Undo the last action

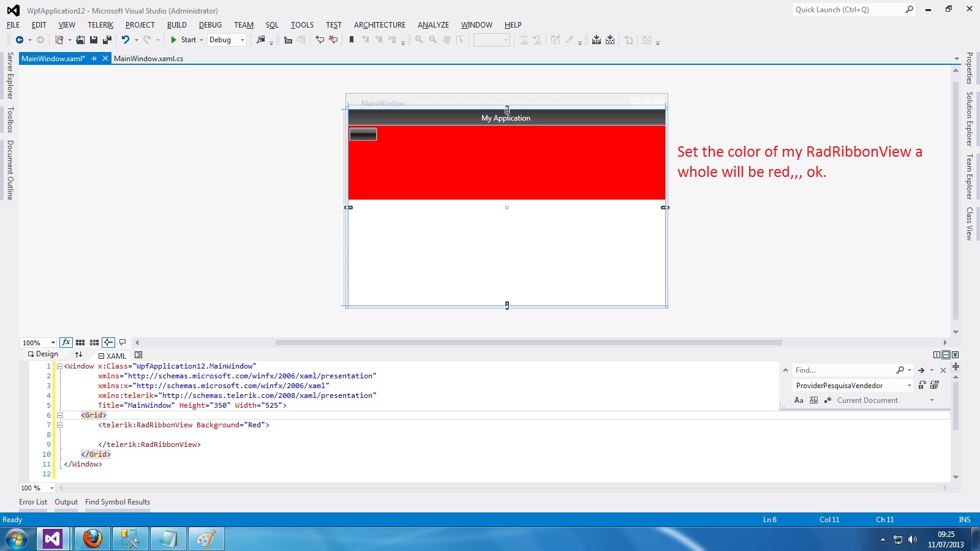click(125, 40)
